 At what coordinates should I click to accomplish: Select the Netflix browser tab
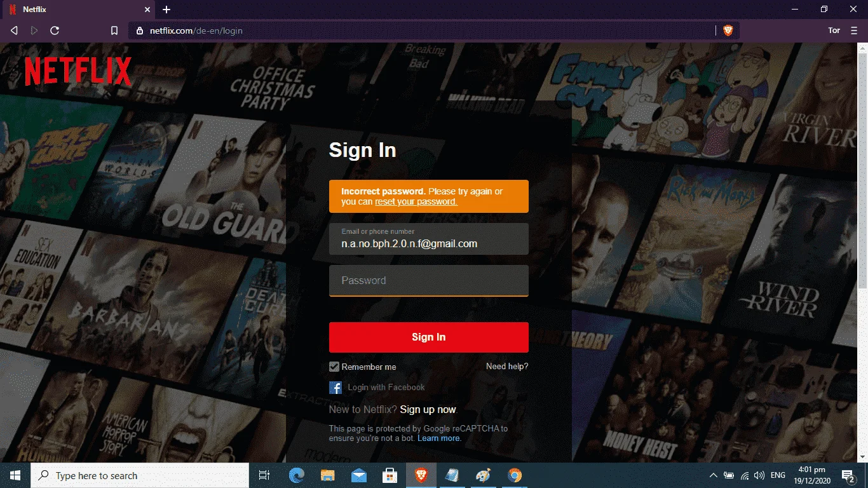[78, 10]
